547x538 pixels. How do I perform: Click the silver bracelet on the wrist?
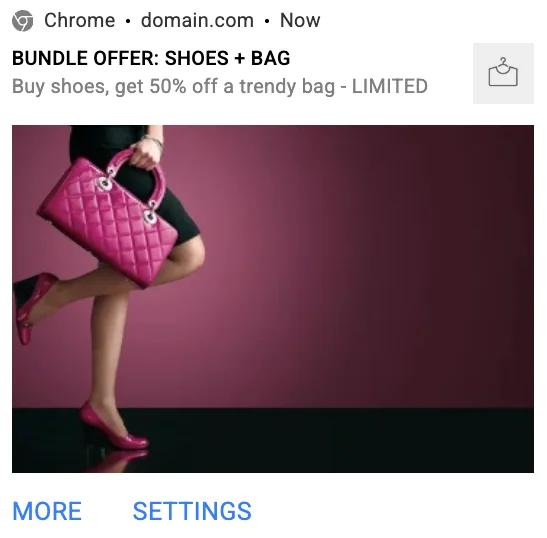pos(153,142)
